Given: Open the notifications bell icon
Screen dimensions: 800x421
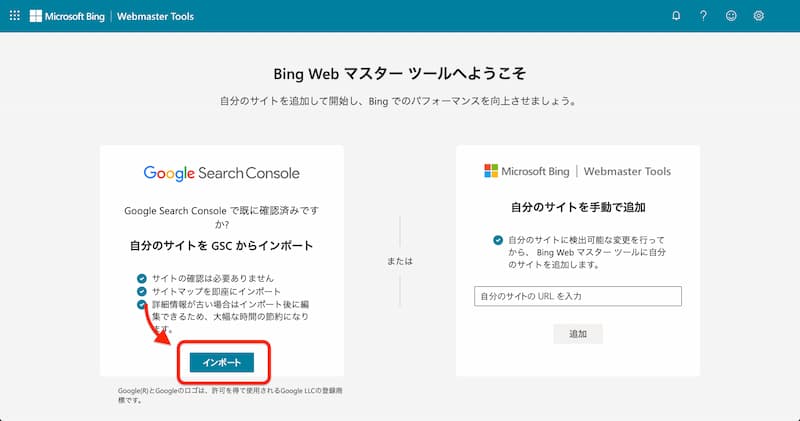Looking at the screenshot, I should [676, 16].
